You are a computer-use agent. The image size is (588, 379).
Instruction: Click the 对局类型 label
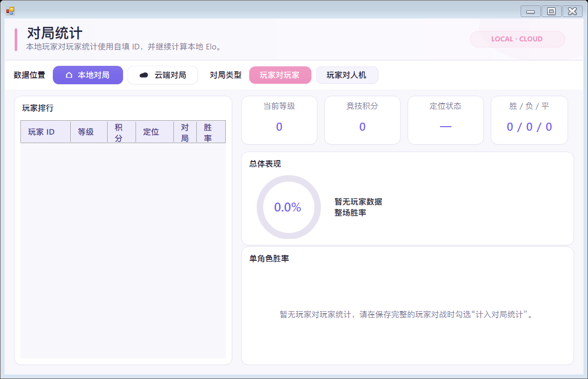coord(225,75)
